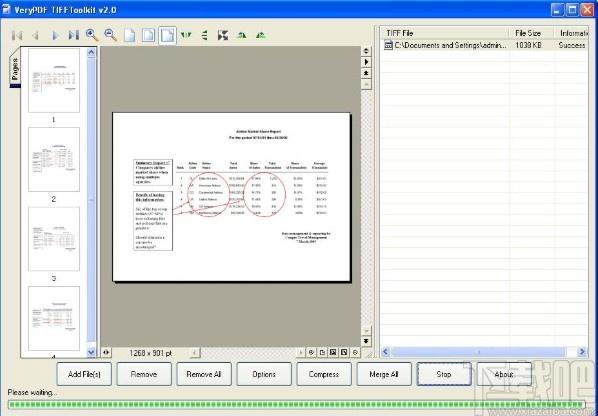Image resolution: width=598 pixels, height=416 pixels.
Task: Click the rotate left icon
Action: pyautogui.click(x=242, y=35)
